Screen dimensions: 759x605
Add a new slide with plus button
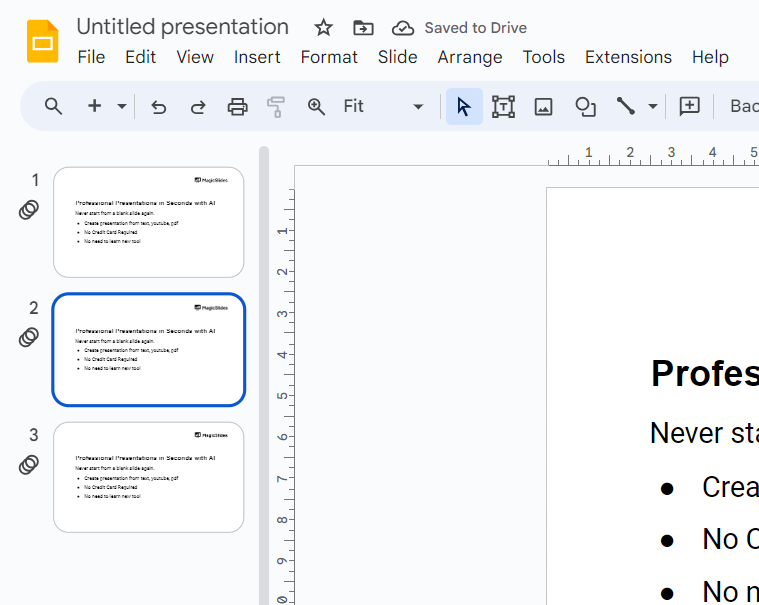point(95,106)
